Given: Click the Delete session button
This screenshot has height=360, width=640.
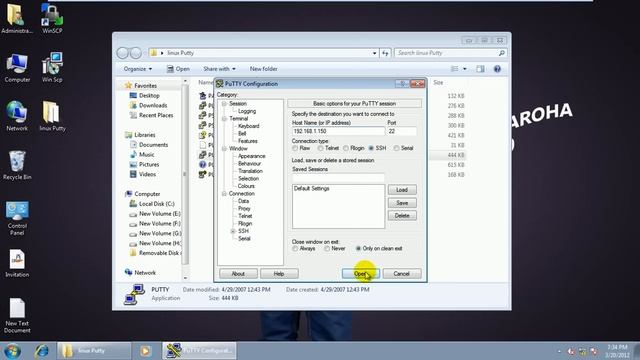Looking at the screenshot, I should coord(402,216).
